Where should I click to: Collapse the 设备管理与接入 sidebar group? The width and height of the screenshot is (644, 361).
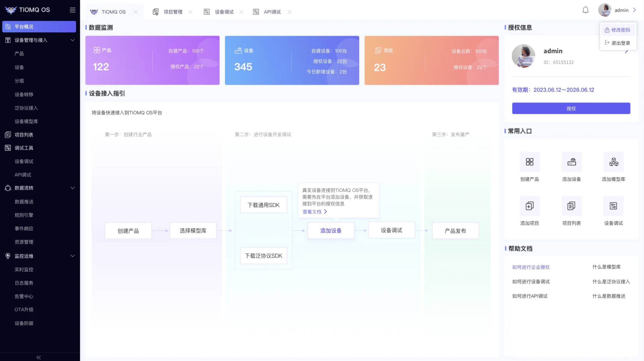click(72, 40)
